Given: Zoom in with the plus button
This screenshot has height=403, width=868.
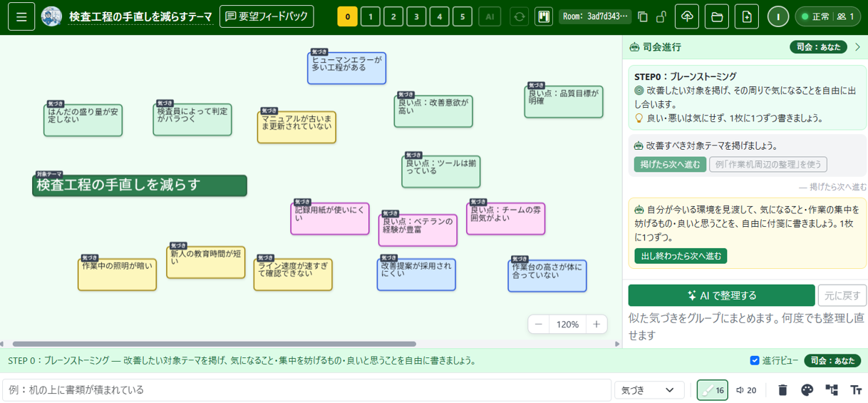Looking at the screenshot, I should [596, 324].
